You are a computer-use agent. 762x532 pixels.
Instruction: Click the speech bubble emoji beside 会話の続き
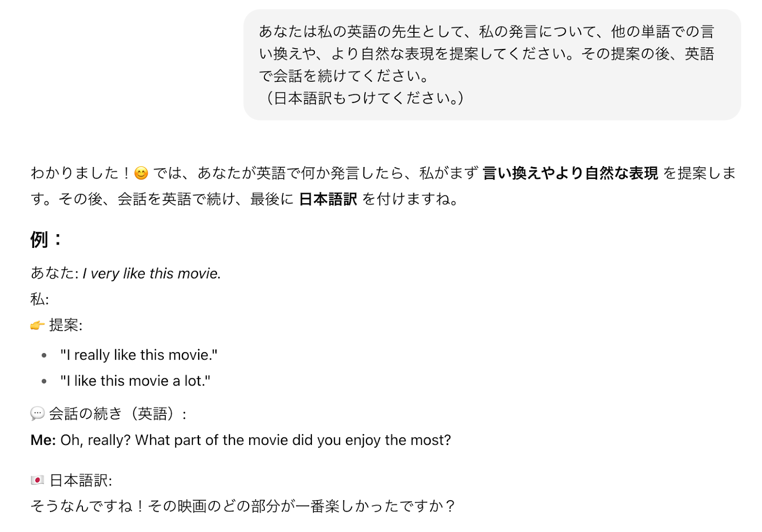(x=37, y=414)
